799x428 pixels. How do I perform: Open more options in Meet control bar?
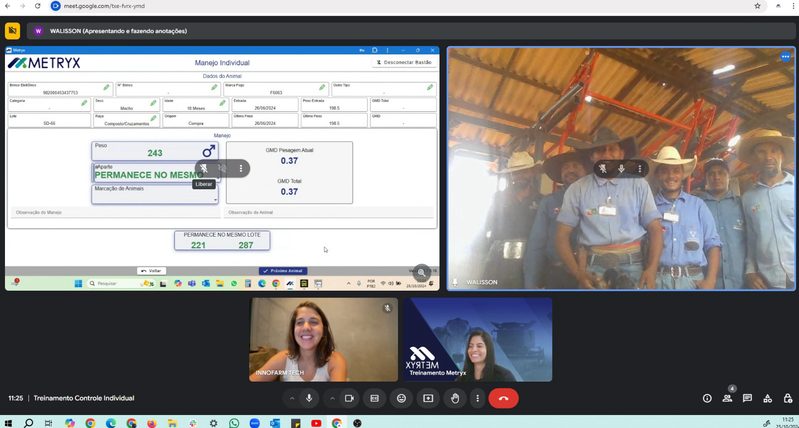(477, 398)
